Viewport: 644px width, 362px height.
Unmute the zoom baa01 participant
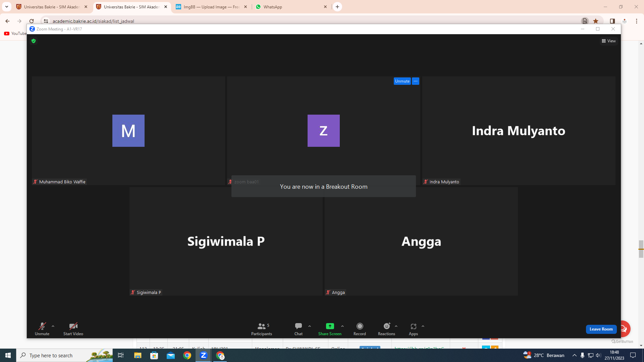[x=402, y=81]
